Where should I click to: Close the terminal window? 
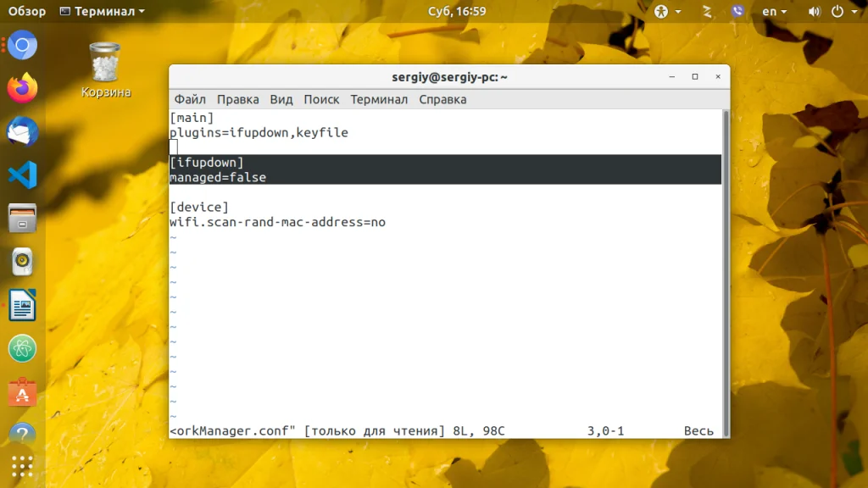(x=718, y=77)
